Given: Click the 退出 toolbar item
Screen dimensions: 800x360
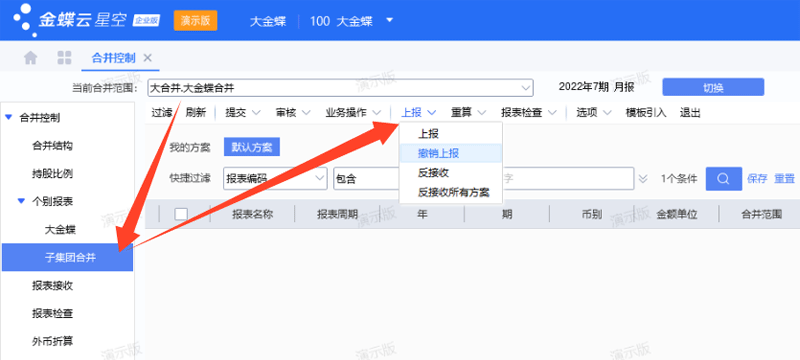Looking at the screenshot, I should (690, 113).
